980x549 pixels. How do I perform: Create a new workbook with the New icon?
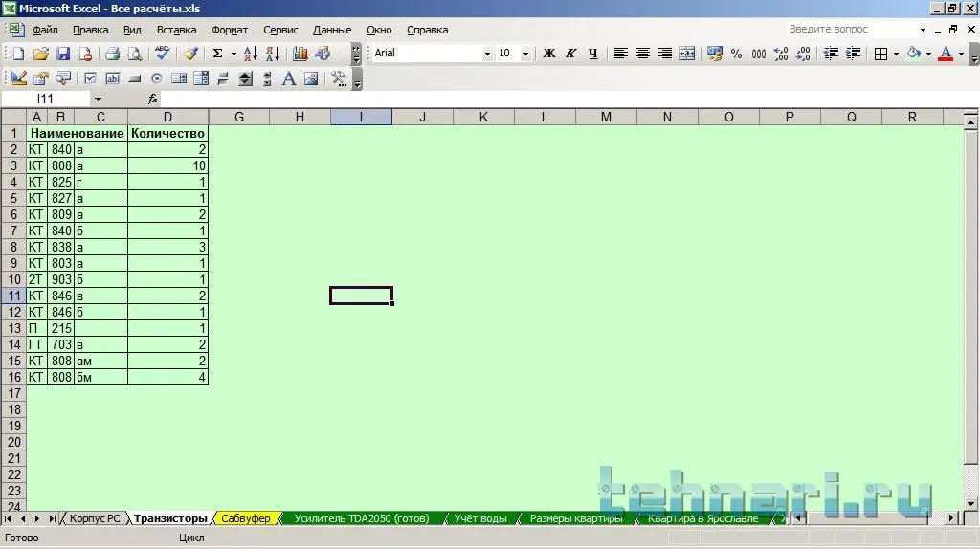coord(18,54)
